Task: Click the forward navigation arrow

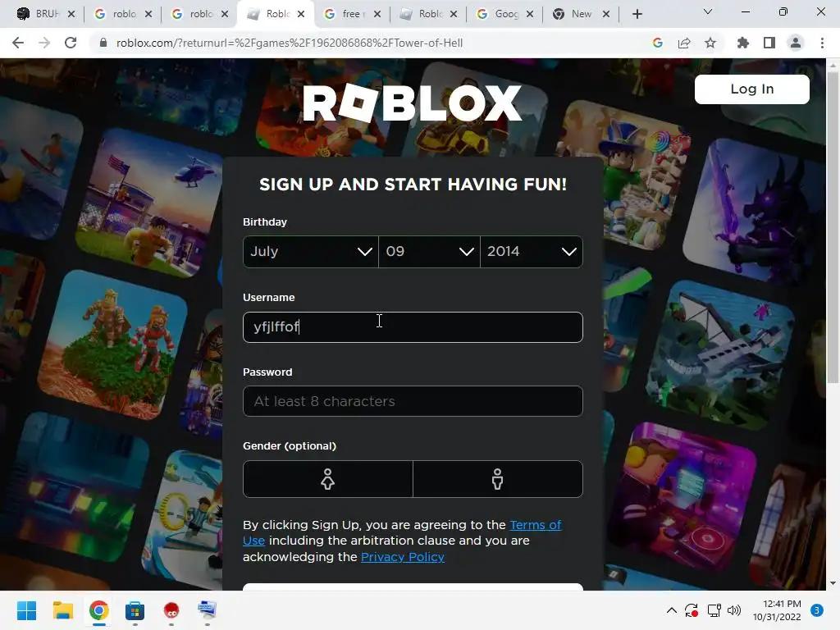Action: (x=44, y=43)
